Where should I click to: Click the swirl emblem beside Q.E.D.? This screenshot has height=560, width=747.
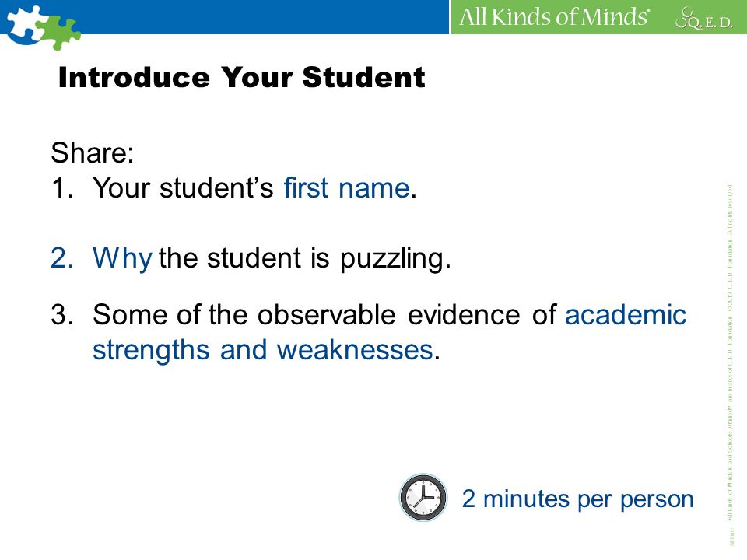point(685,16)
